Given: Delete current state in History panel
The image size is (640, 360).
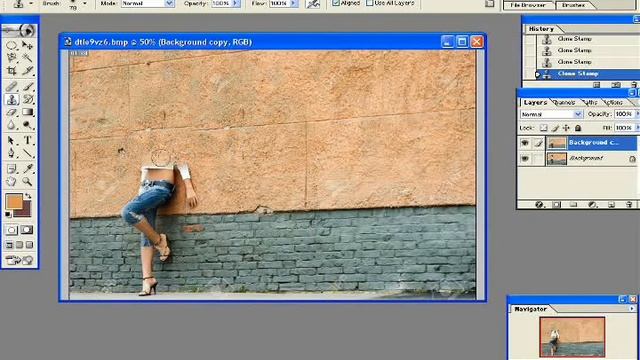Looking at the screenshot, I should pos(634,85).
